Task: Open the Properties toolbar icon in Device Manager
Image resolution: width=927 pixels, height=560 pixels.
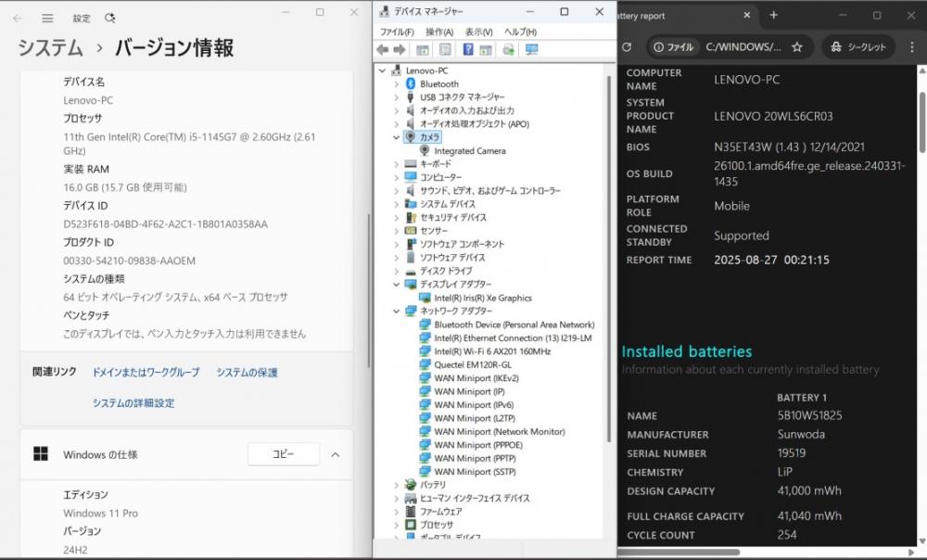Action: click(445, 50)
